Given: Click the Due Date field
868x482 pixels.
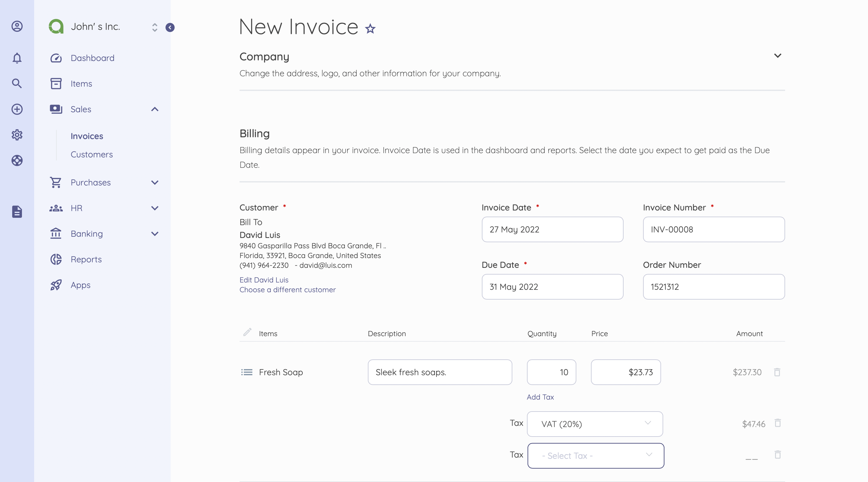Looking at the screenshot, I should click(x=552, y=287).
